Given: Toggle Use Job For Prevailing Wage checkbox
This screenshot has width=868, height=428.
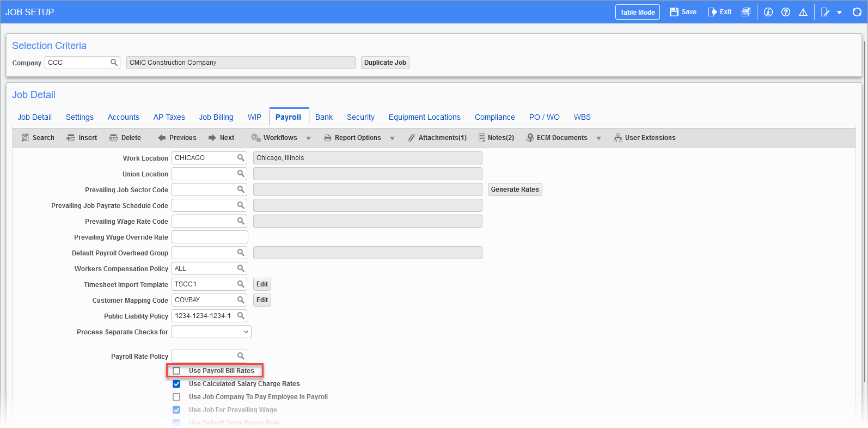Looking at the screenshot, I should [176, 410].
